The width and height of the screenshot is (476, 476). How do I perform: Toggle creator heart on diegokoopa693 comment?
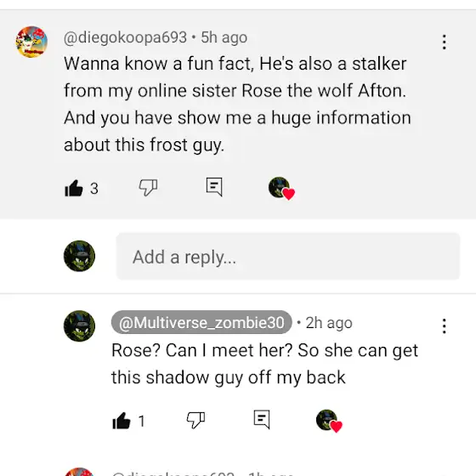pyautogui.click(x=281, y=189)
